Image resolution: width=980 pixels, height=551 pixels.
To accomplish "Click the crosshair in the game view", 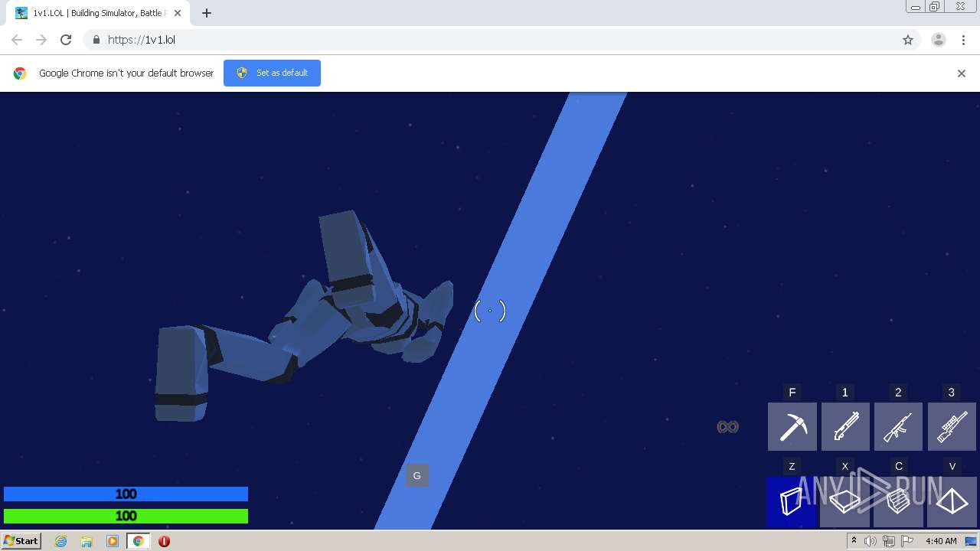I will point(490,311).
